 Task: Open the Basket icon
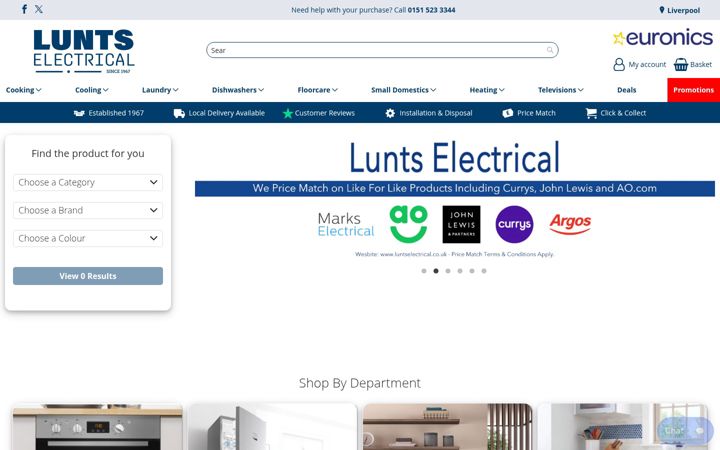681,64
